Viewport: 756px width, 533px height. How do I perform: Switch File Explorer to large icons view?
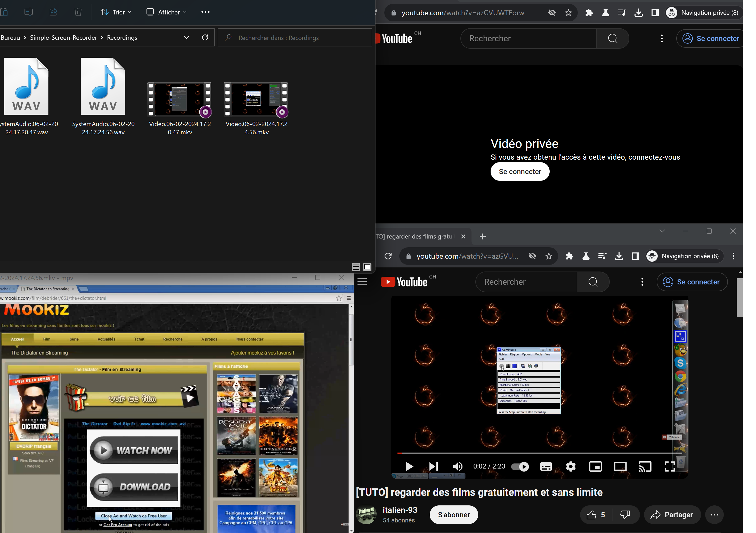[367, 267]
